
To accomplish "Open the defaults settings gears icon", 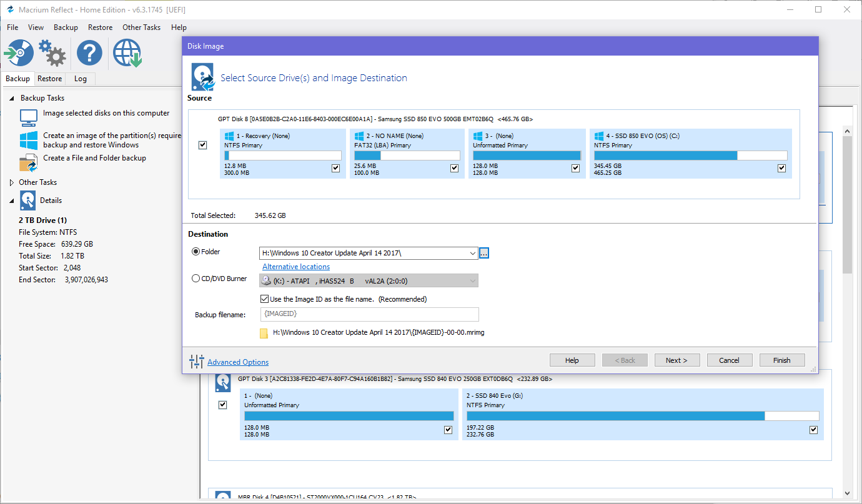I will click(x=52, y=53).
